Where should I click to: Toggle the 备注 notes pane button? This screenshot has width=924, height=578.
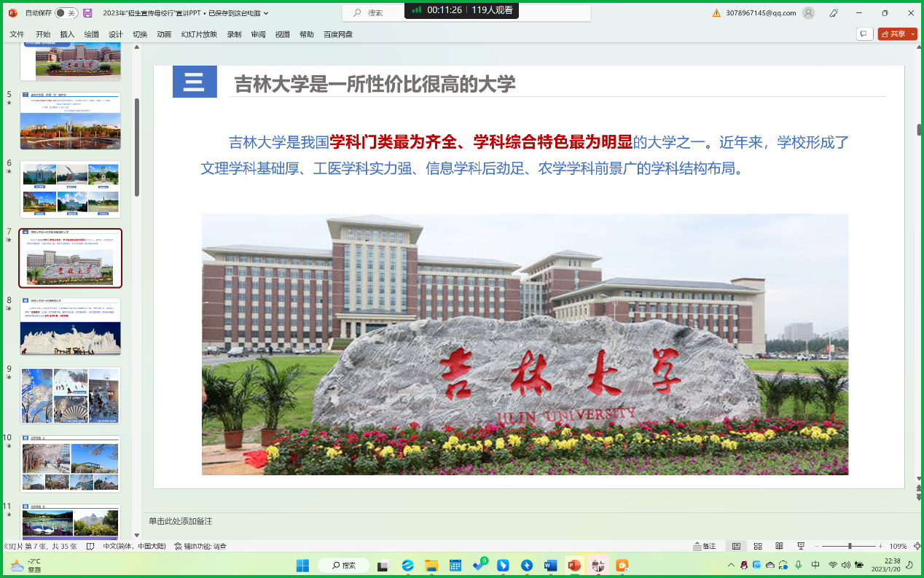[704, 546]
